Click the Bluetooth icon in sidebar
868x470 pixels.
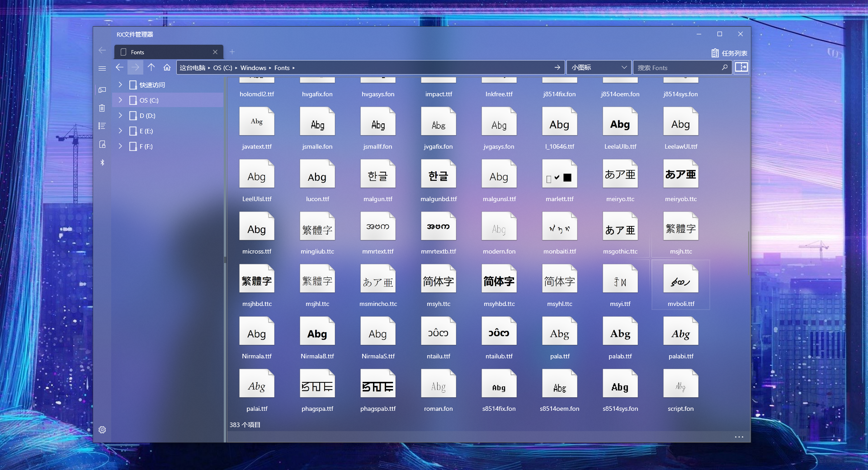(102, 162)
